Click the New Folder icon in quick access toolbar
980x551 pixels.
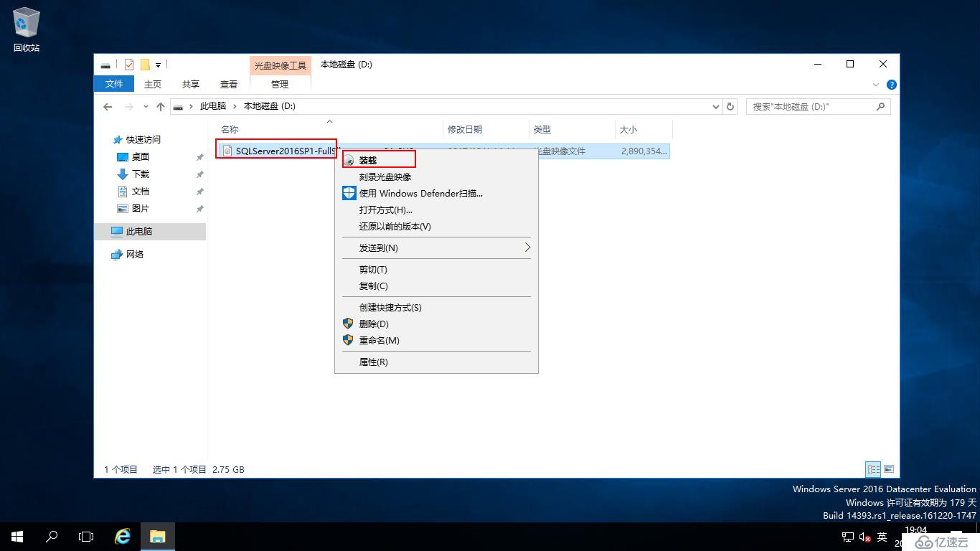click(x=145, y=65)
